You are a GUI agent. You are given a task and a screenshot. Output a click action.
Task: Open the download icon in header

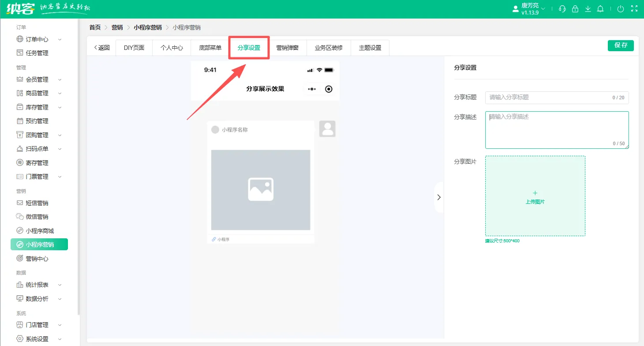(x=588, y=9)
